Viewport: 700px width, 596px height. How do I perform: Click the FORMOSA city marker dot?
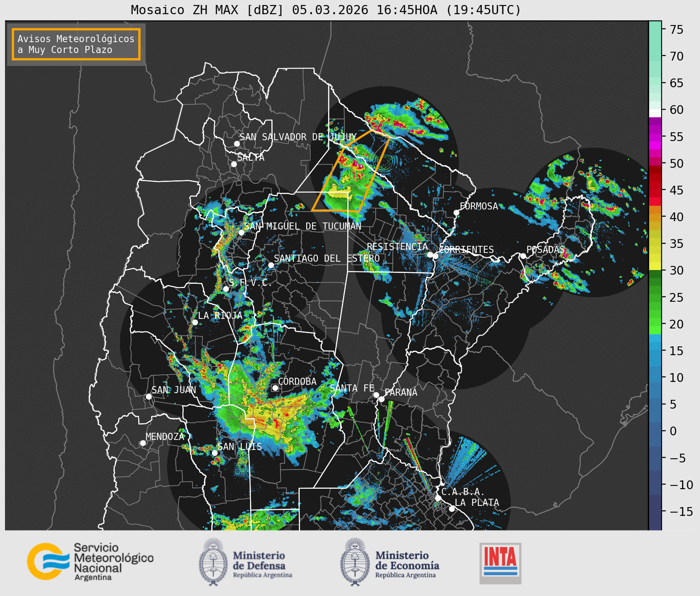(457, 212)
